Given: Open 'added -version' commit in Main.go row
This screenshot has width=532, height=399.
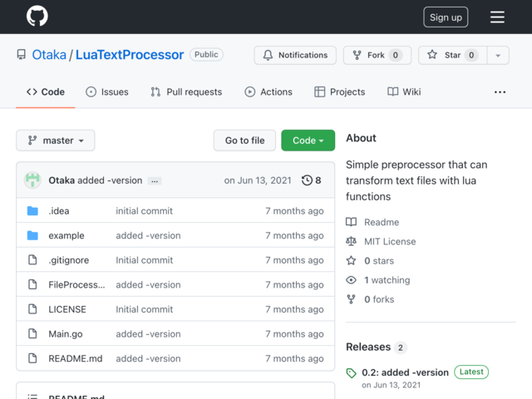Looking at the screenshot, I should pos(148,334).
